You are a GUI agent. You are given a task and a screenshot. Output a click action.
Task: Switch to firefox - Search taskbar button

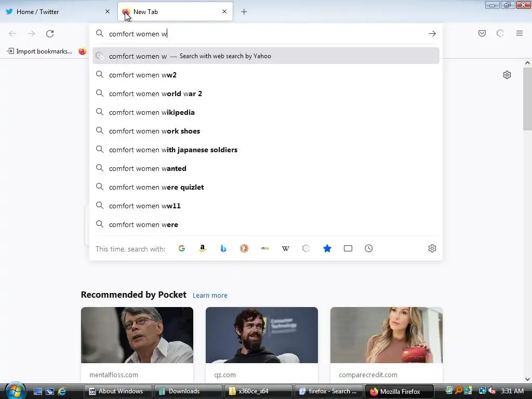click(x=328, y=391)
